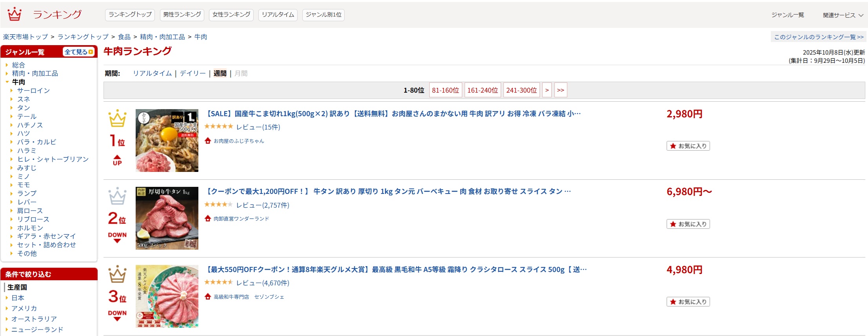Add the 2,980円 beef item to お気に入り
This screenshot has height=336, width=868.
(688, 146)
